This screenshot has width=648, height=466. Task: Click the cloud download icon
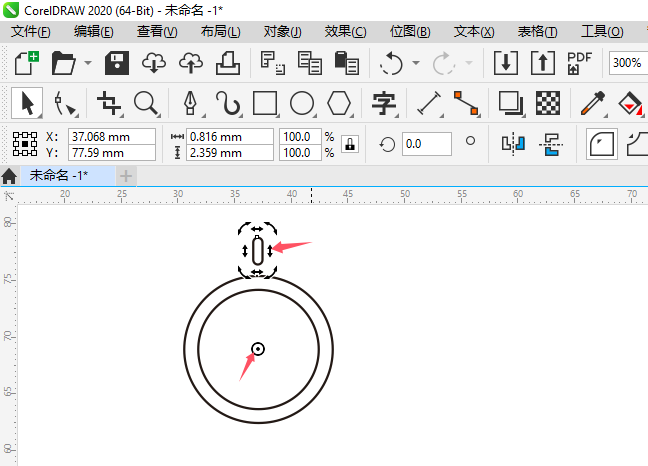[x=154, y=63]
